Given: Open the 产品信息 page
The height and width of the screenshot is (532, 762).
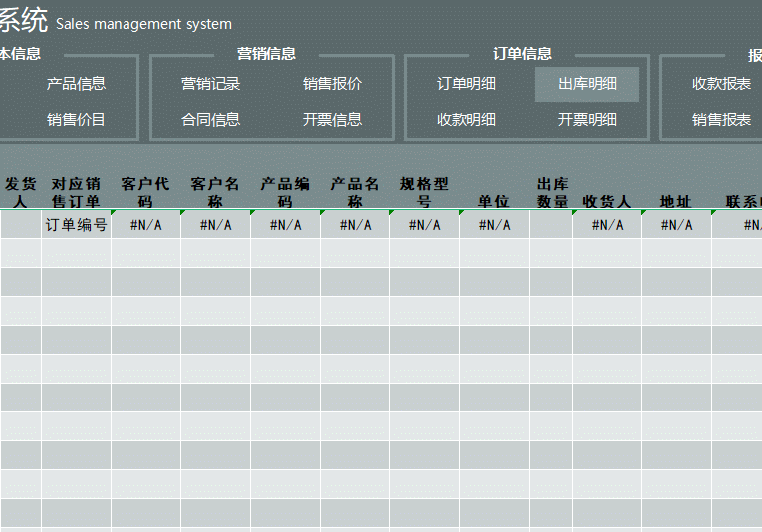Looking at the screenshot, I should (76, 84).
